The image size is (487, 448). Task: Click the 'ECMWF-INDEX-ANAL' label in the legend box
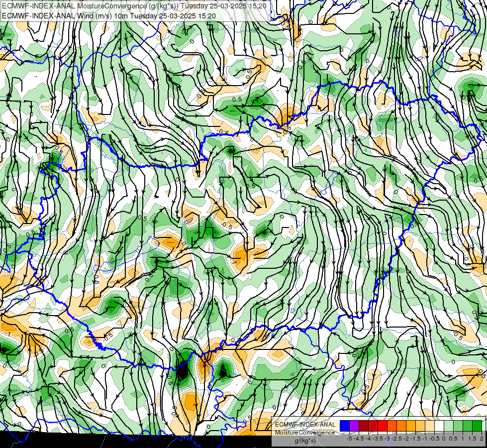click(x=305, y=425)
